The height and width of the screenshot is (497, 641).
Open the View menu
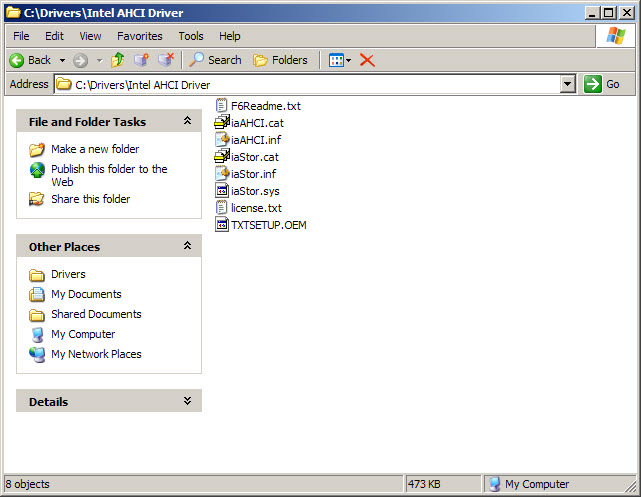(x=90, y=36)
